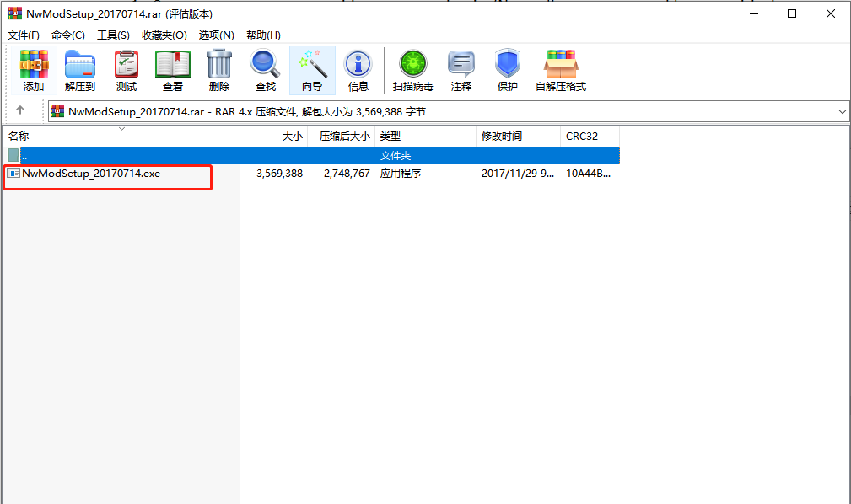
Task: Open the 帮助(H) menu
Action: [x=263, y=35]
